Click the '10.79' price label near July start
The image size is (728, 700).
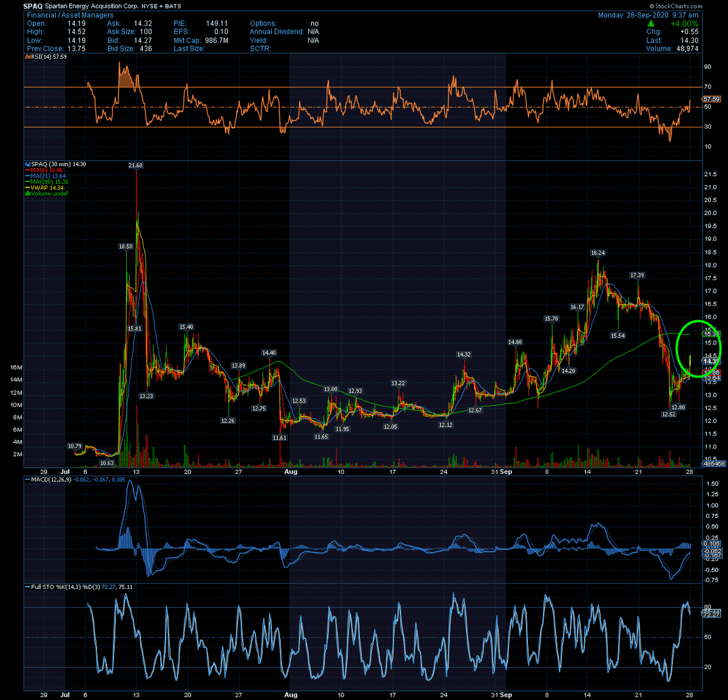coord(74,447)
